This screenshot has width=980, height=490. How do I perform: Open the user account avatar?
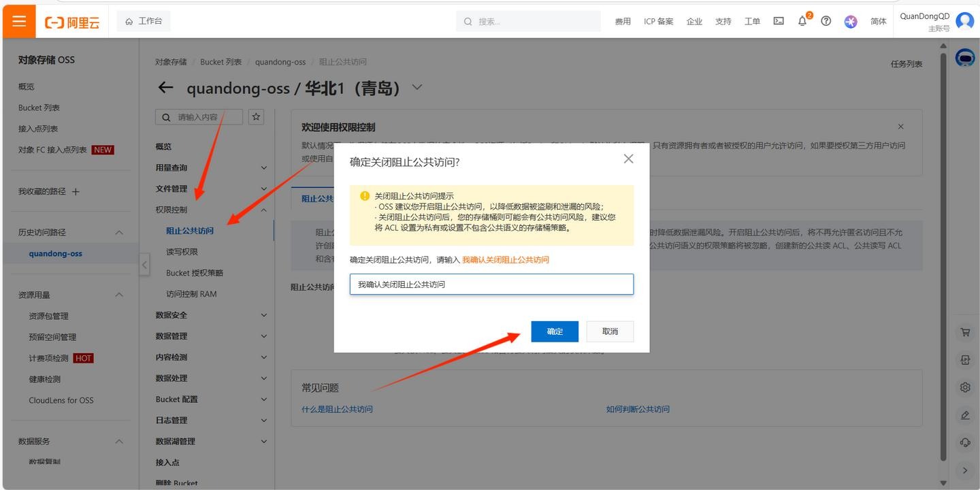[965, 21]
